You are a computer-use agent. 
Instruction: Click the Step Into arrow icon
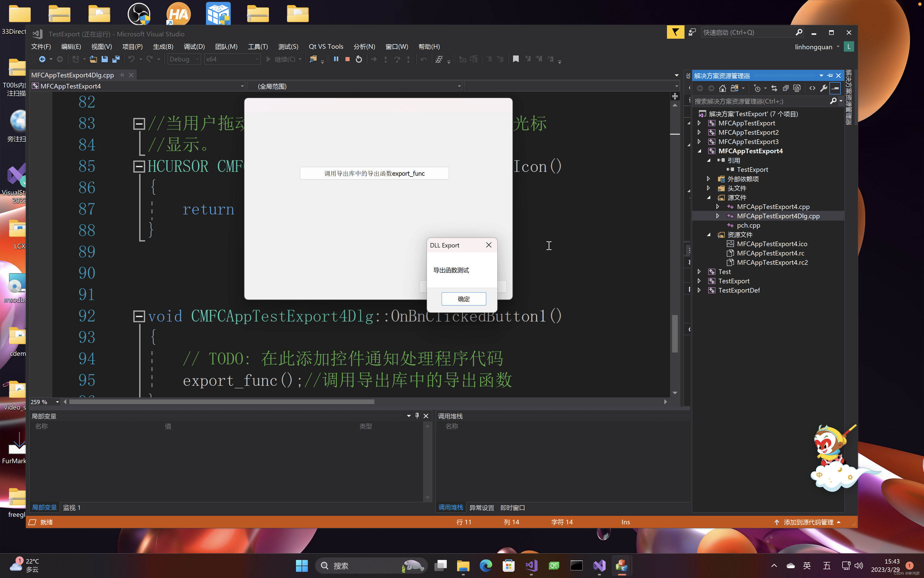(x=386, y=59)
